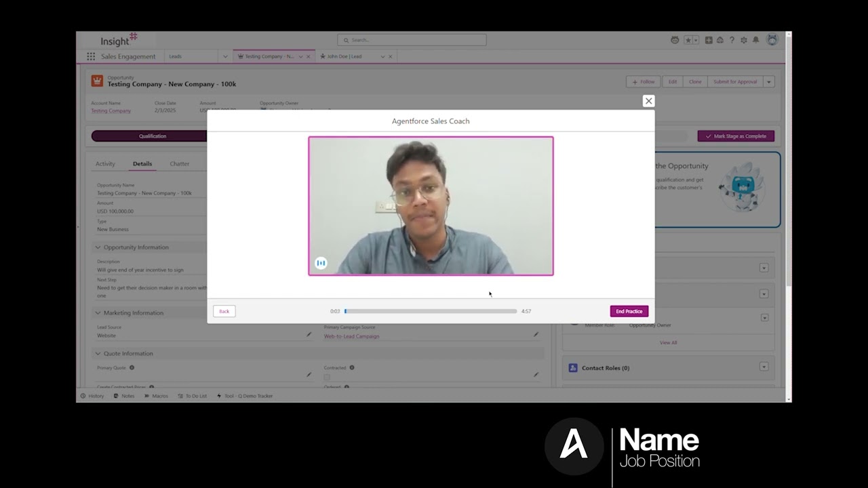
Task: Pause the recording indicator on the video
Action: point(321,263)
